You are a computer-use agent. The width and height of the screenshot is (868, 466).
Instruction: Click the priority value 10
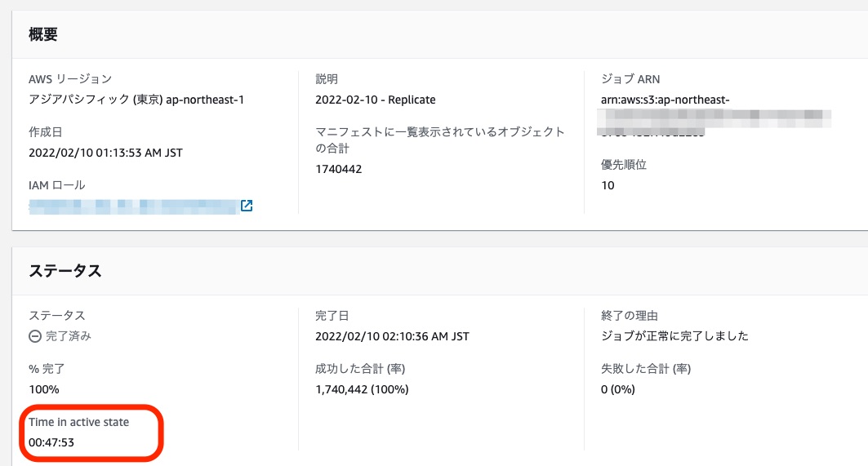608,185
